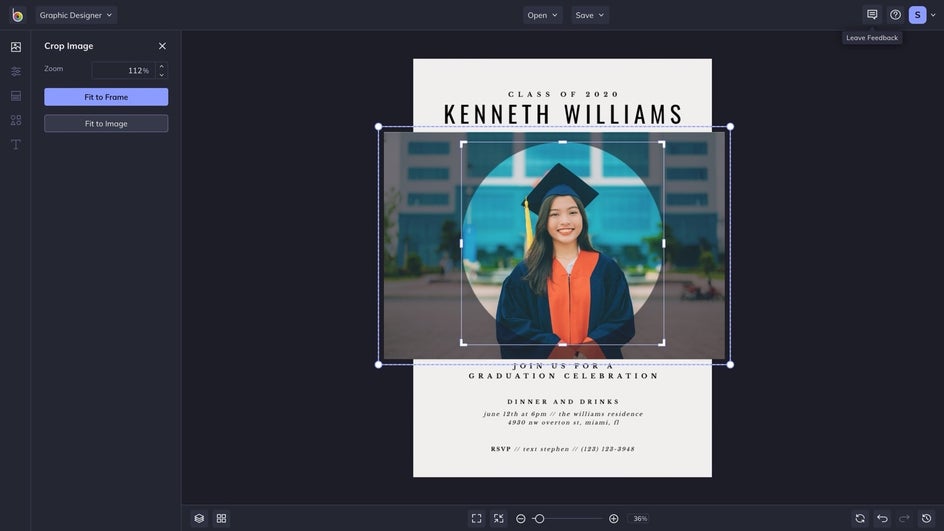The width and height of the screenshot is (944, 531).
Task: Open the Customize sliders sidebar icon
Action: (16, 72)
